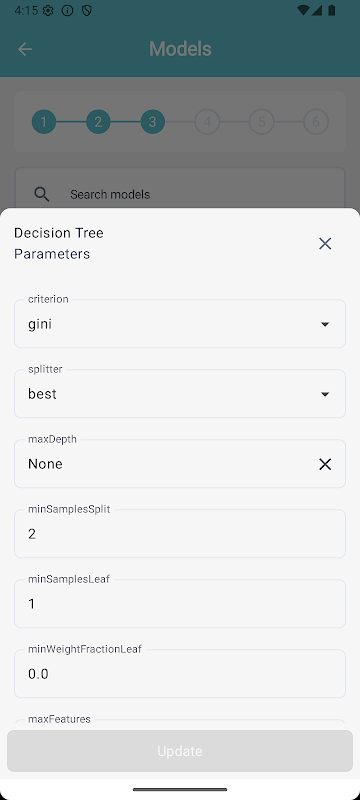Focus the Search models box
The height and width of the screenshot is (800, 360).
179,194
